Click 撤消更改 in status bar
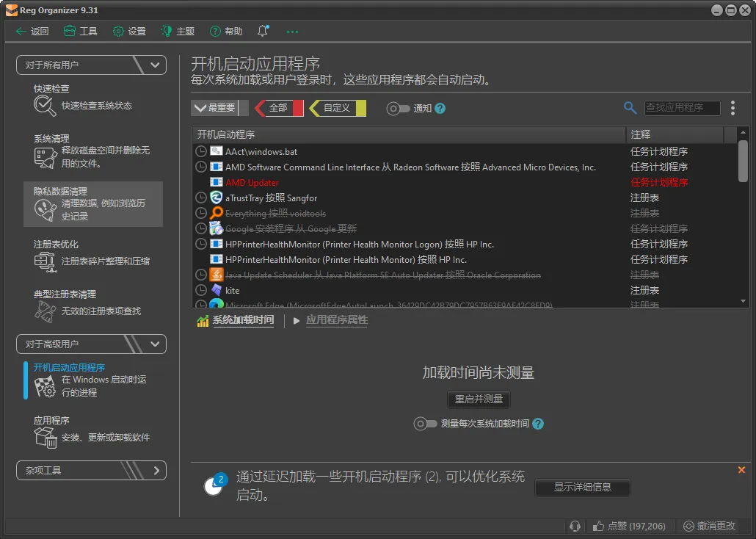Viewport: 756px width, 539px height. (x=710, y=526)
